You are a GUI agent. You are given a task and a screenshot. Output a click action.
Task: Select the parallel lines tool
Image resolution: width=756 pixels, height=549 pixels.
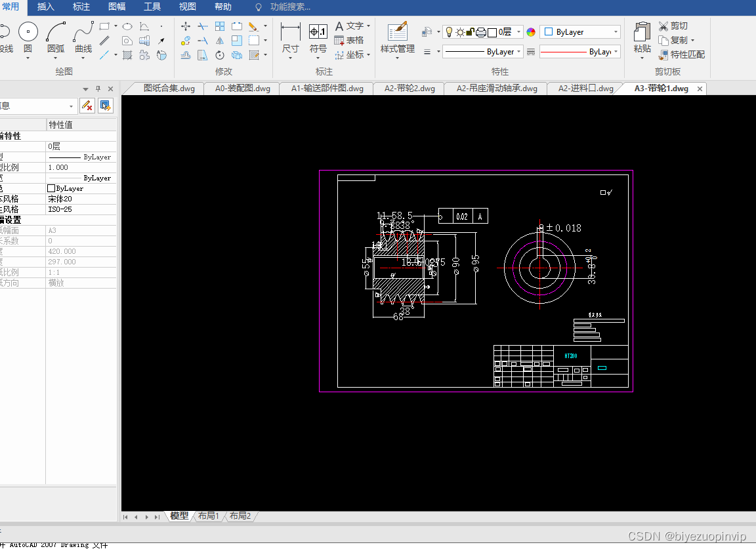coord(104,41)
